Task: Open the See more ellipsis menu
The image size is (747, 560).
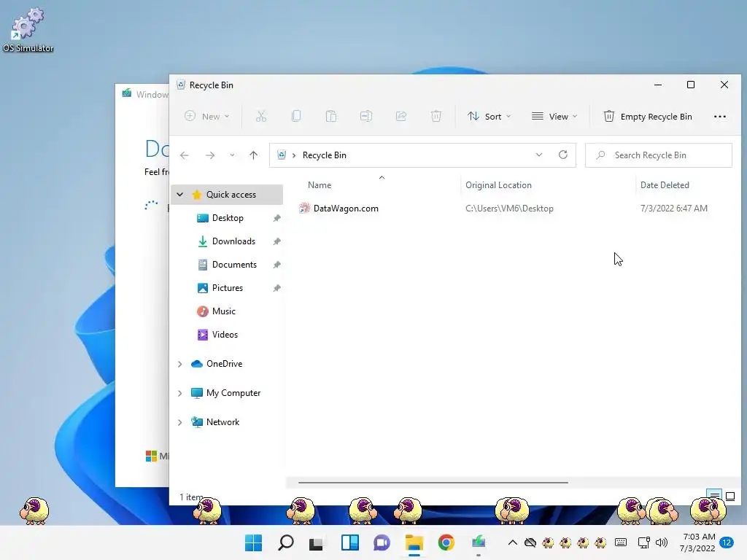Action: tap(720, 116)
